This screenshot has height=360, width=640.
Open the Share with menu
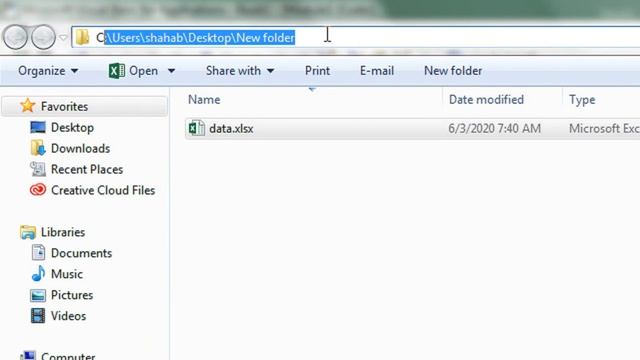click(x=240, y=71)
